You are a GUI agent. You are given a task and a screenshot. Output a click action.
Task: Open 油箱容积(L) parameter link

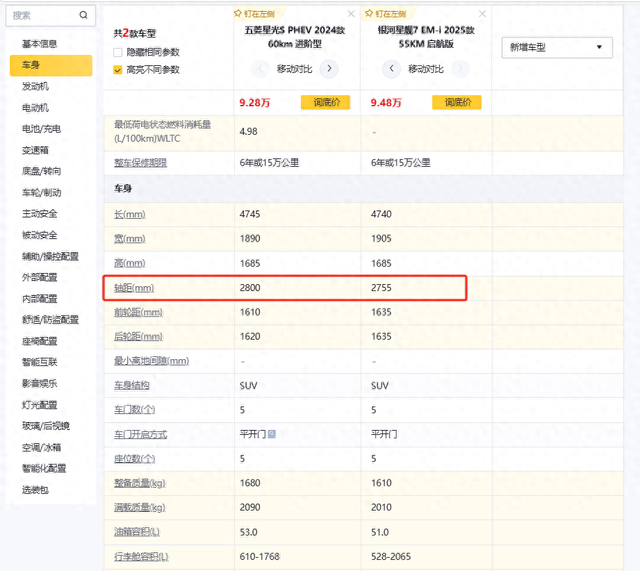tap(137, 532)
